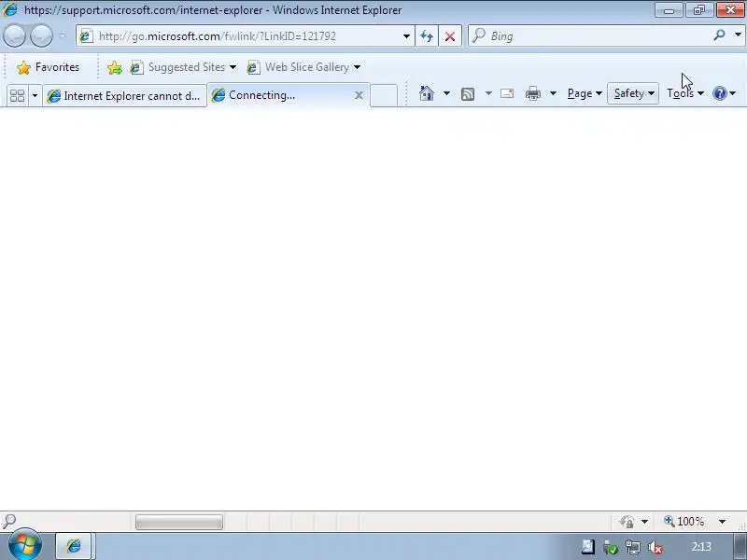This screenshot has width=747, height=560.
Task: Open the recent pages dropdown arrow
Action: [62, 35]
